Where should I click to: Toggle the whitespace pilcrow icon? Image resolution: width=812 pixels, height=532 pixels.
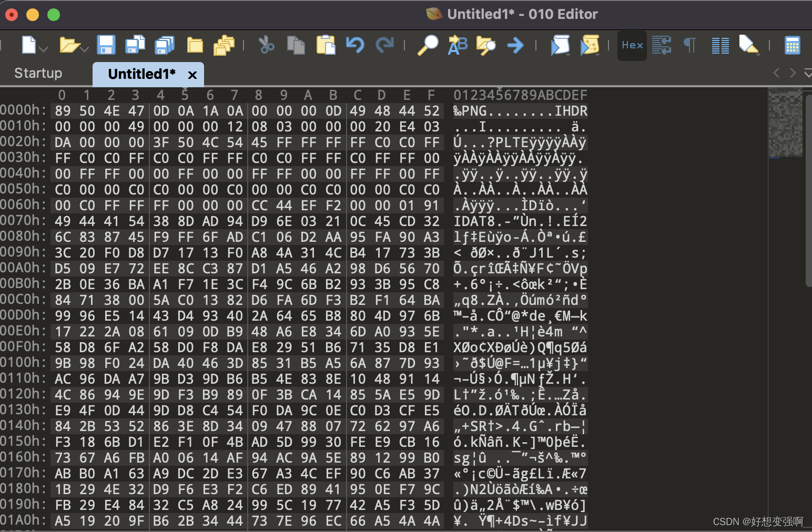pyautogui.click(x=690, y=46)
